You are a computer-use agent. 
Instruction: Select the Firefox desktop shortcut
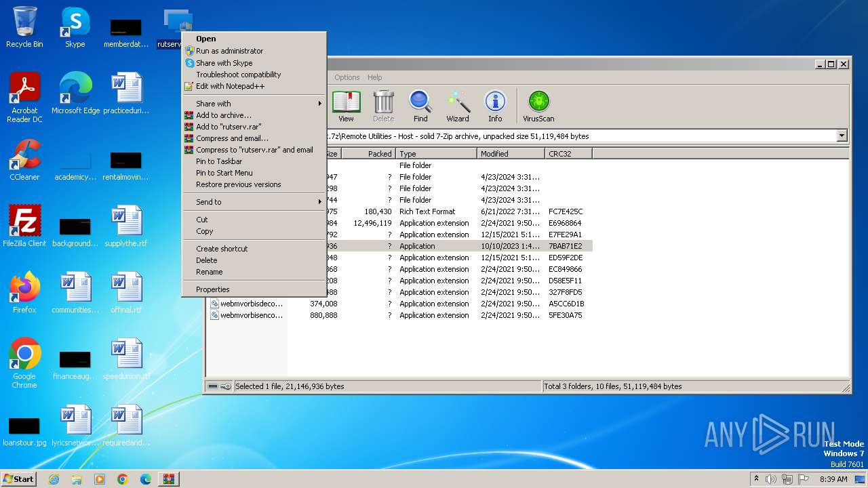(24, 293)
